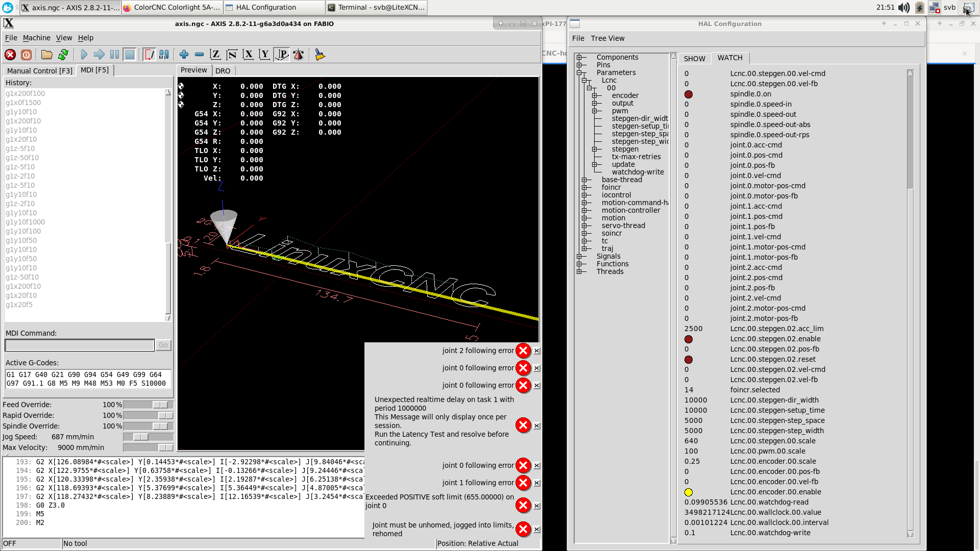Select tx-max-retries parameter in tree

click(636, 157)
